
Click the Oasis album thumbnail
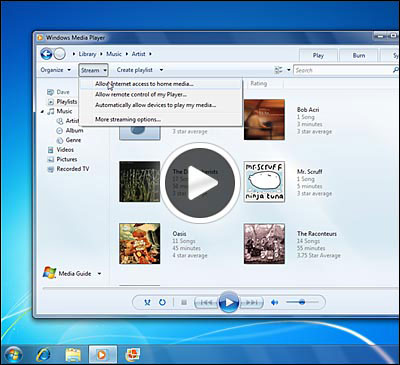[x=140, y=244]
